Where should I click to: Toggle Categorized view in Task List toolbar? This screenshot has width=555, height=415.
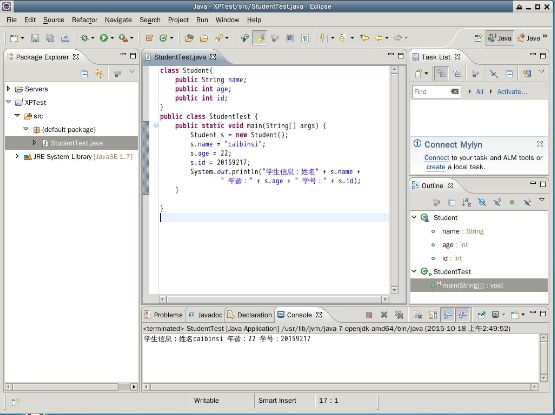pos(441,74)
